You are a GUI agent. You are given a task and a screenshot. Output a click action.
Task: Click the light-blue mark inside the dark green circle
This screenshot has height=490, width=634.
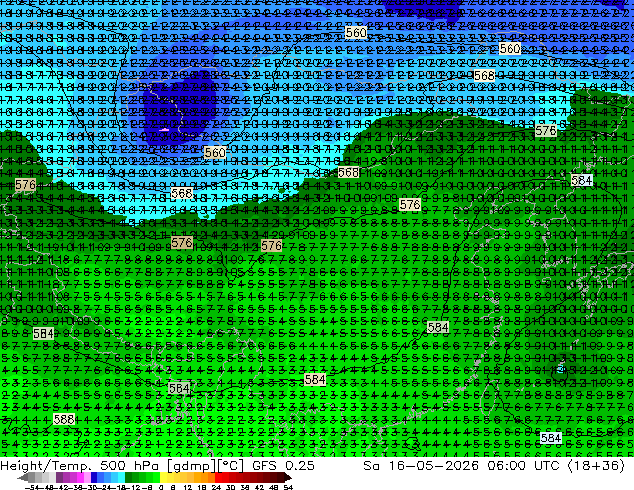[561, 369]
